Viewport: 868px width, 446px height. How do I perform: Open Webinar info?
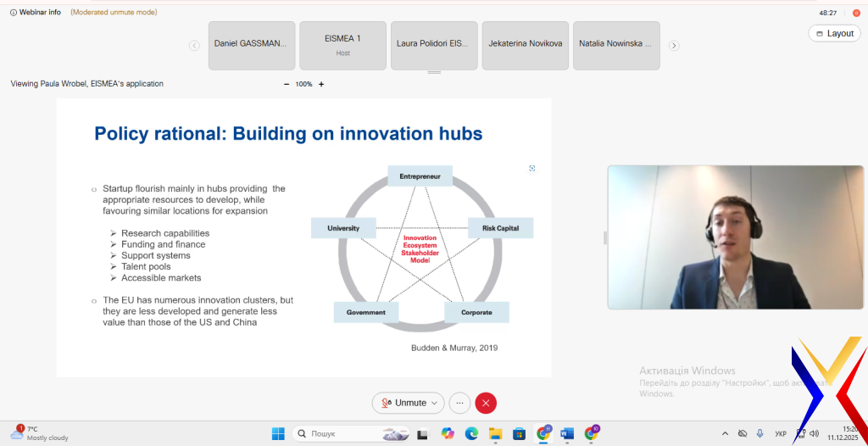click(36, 12)
